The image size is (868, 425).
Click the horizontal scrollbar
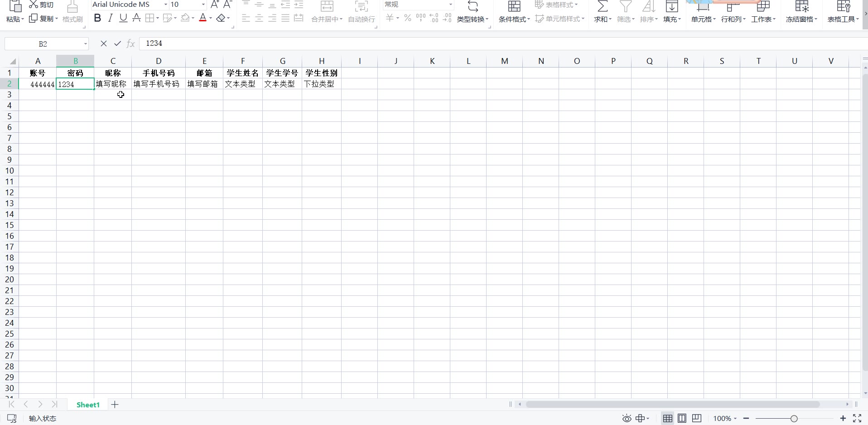(673, 404)
